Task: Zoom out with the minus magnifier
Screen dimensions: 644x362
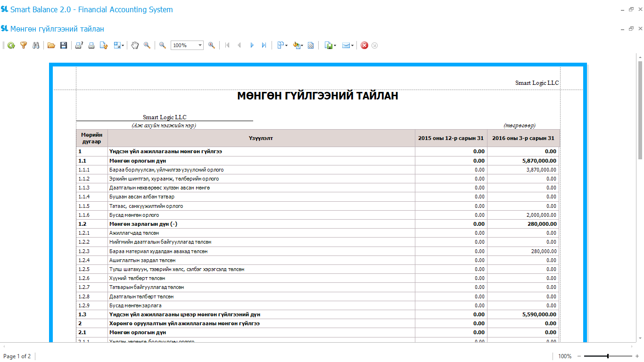Action: (163, 45)
